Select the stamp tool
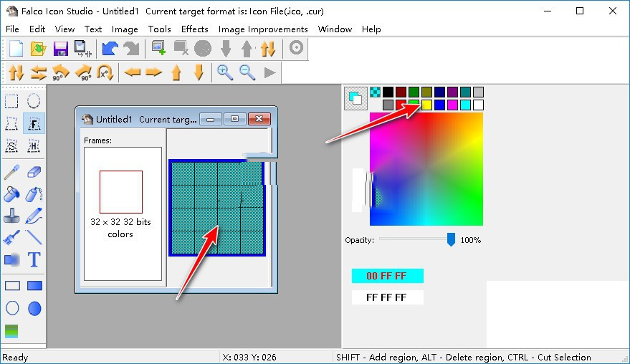 [11, 216]
